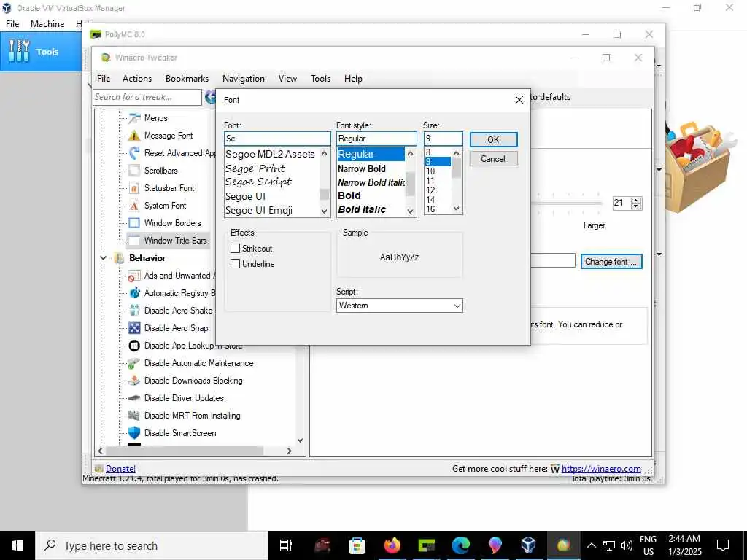Click the Disable Driver Updates icon
Image resolution: width=747 pixels, height=560 pixels.
(134, 398)
